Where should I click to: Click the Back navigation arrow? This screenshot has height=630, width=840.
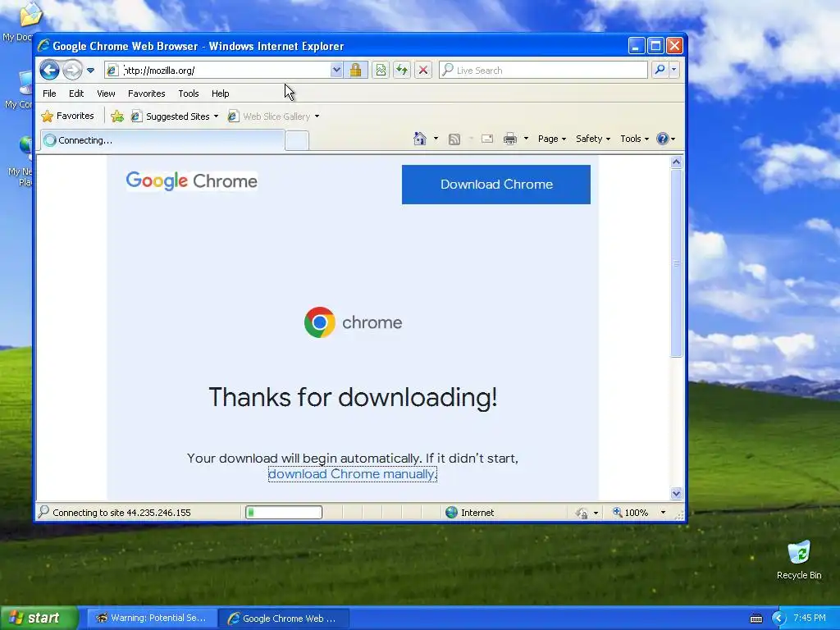point(49,70)
